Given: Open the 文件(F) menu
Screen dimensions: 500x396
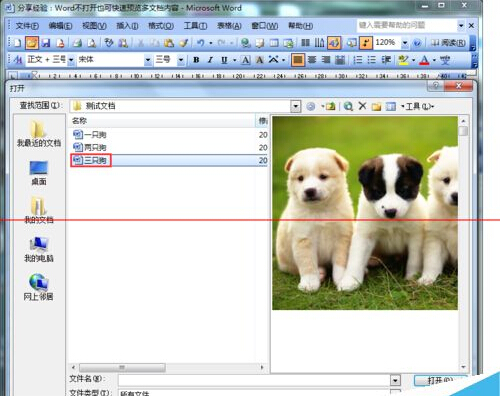Looking at the screenshot, I should (x=27, y=26).
